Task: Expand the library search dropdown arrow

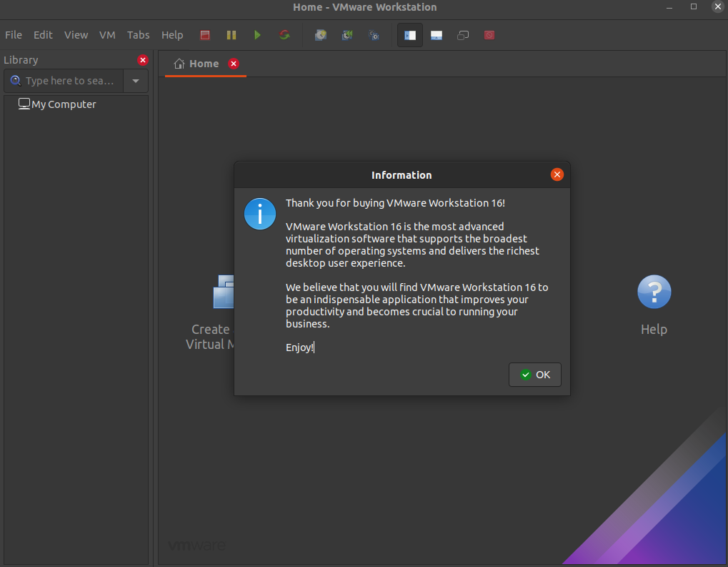Action: (136, 81)
